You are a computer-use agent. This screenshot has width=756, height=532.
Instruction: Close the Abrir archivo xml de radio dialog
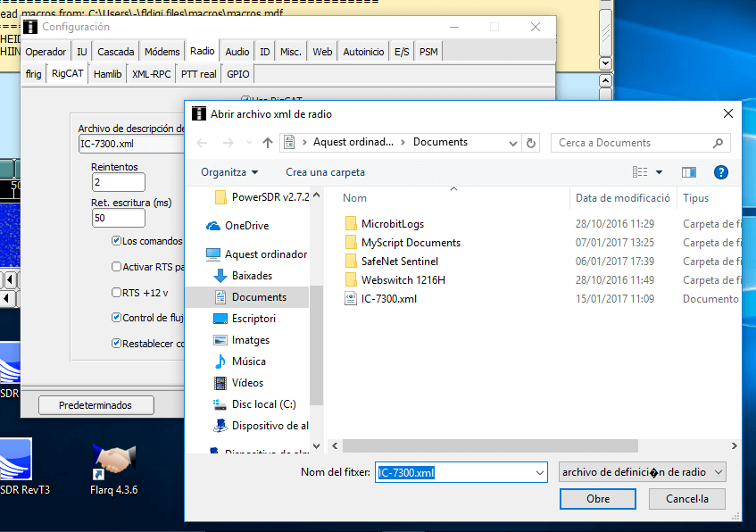point(728,114)
